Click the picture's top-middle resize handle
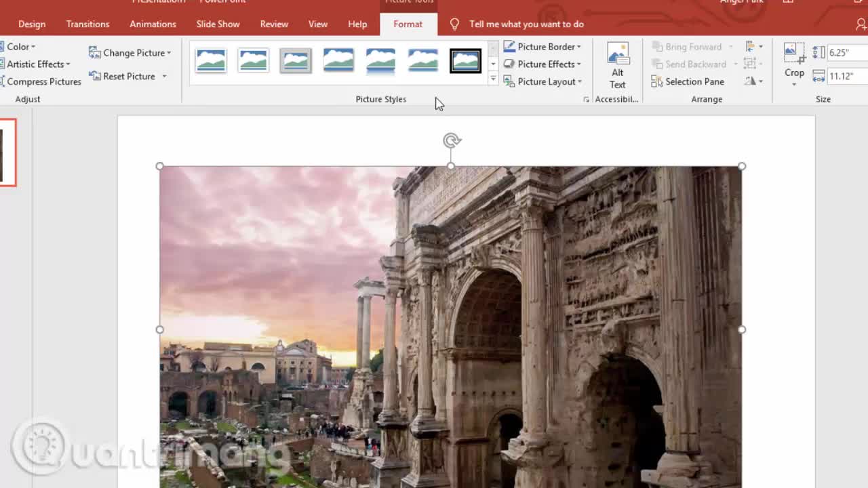Image resolution: width=868 pixels, height=488 pixels. tap(451, 166)
